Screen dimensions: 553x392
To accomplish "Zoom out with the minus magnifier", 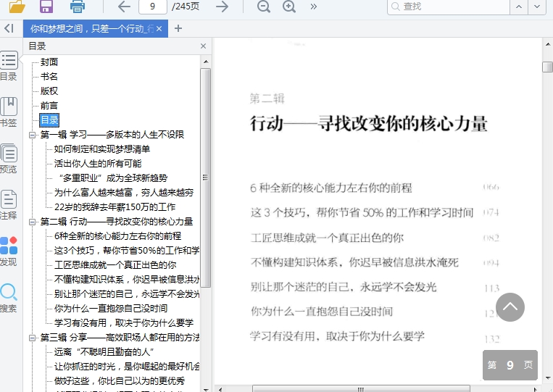I will [x=263, y=7].
